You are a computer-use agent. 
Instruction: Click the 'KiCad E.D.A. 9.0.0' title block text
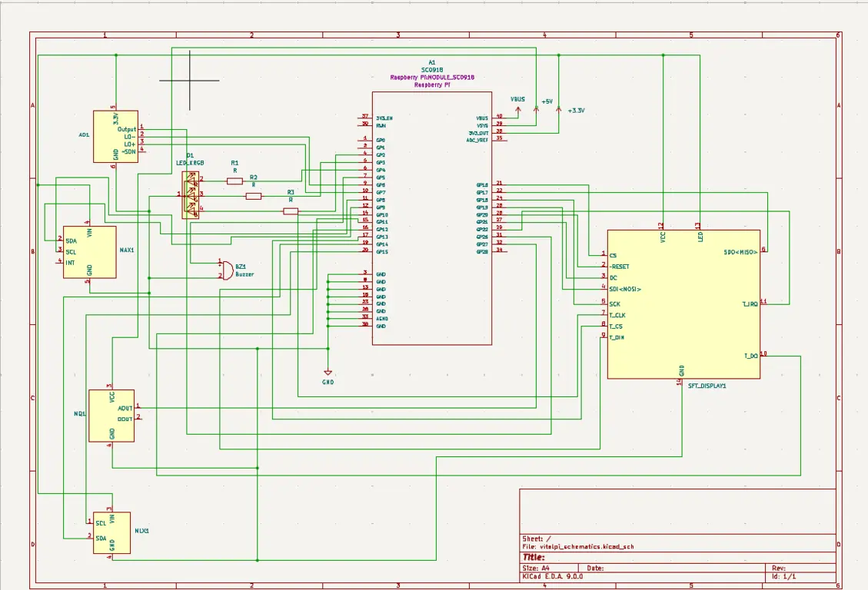tap(553, 576)
